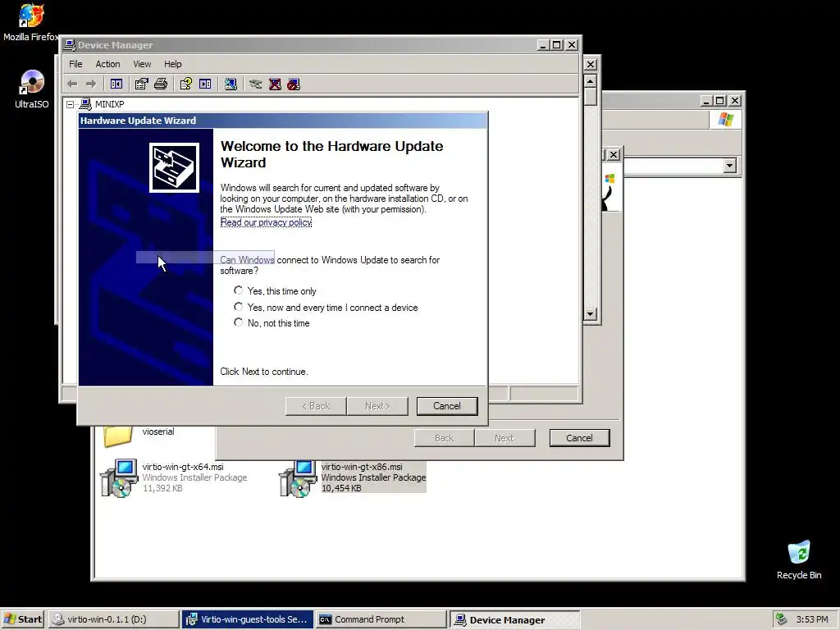
Task: Open Properties via the toolbar icon
Action: [x=141, y=84]
